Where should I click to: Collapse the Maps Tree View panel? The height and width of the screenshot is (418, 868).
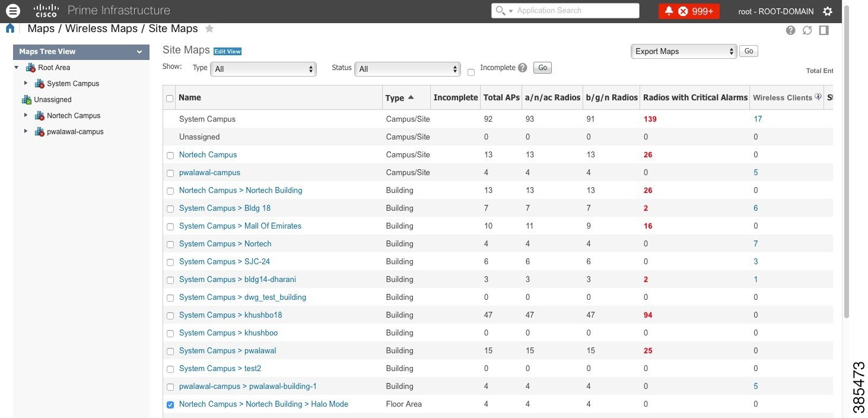click(x=140, y=52)
